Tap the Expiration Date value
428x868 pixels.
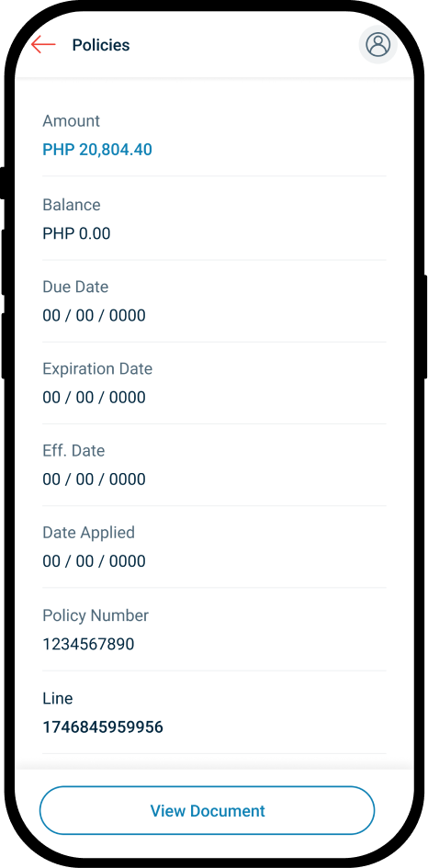(x=94, y=398)
